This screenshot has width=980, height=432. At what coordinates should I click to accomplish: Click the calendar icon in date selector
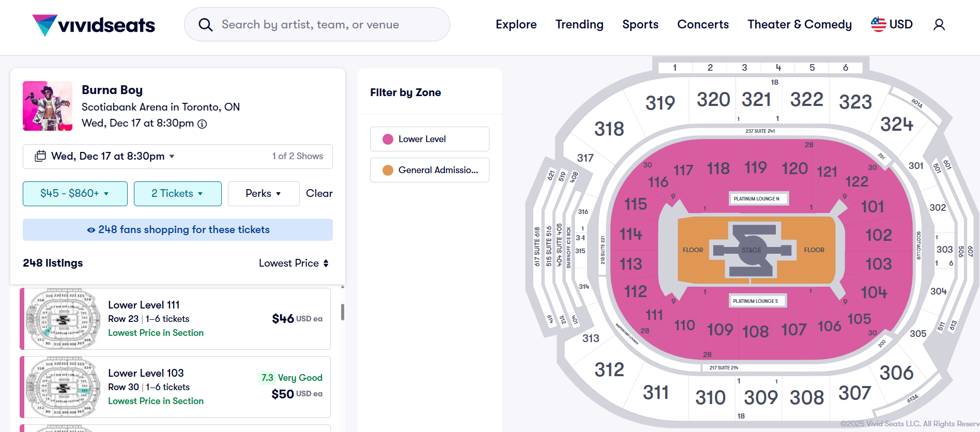(x=40, y=156)
